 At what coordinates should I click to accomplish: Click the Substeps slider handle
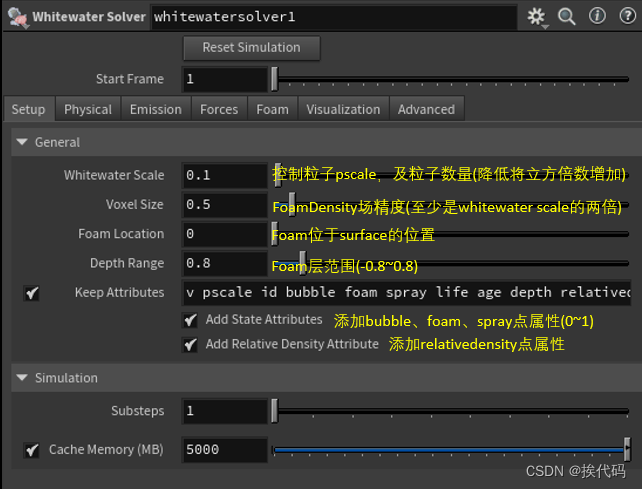click(x=274, y=411)
